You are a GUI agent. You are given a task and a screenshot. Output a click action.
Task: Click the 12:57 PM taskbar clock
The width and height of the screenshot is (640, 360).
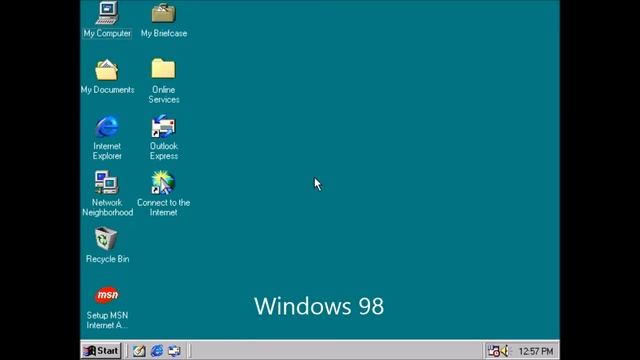(x=536, y=351)
